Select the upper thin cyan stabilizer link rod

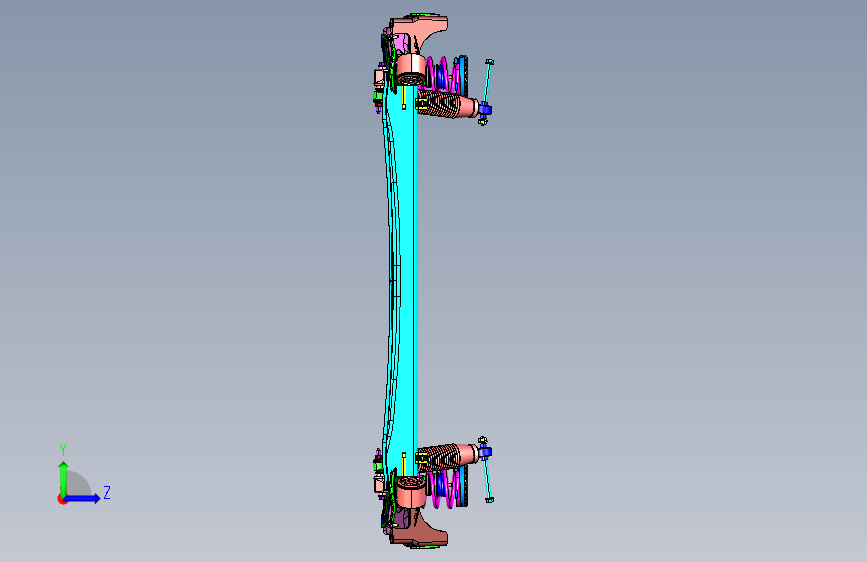coord(488,81)
